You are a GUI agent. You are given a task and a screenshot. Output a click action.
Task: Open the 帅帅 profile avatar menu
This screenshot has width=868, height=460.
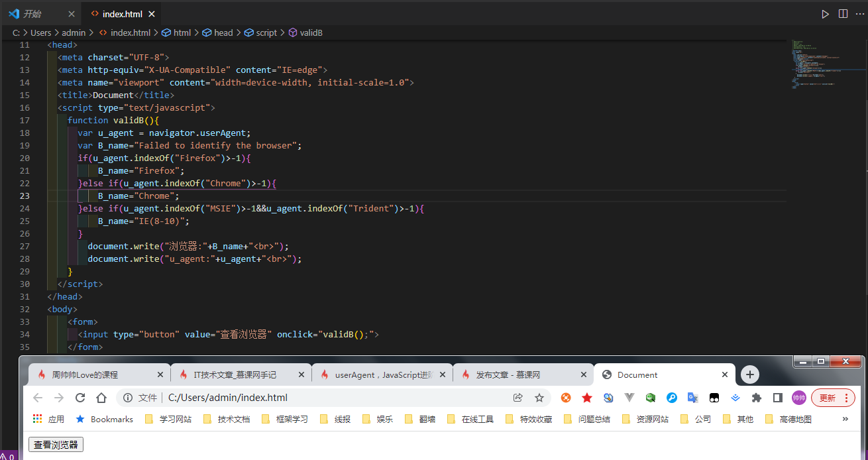click(x=799, y=398)
